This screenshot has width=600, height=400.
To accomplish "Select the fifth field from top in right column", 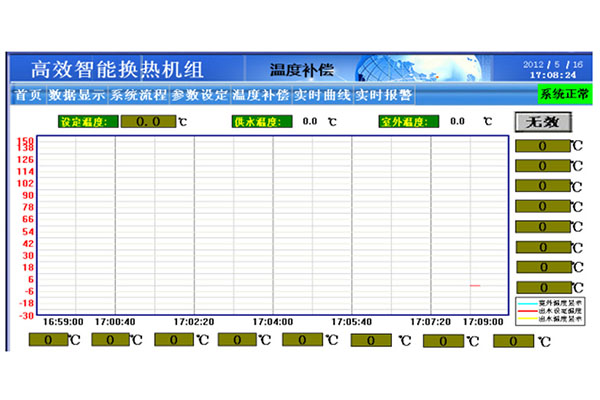I will point(544,227).
